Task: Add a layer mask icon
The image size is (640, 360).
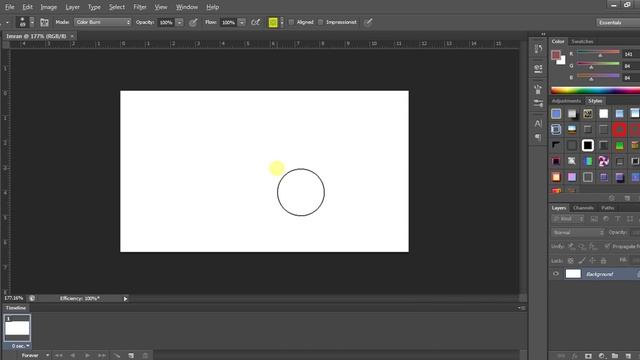Action: [588, 356]
